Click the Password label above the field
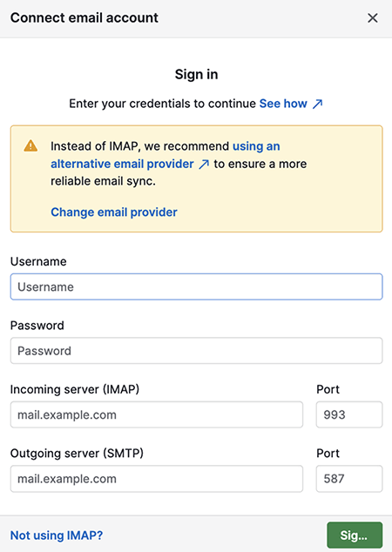392x552 pixels. [37, 326]
